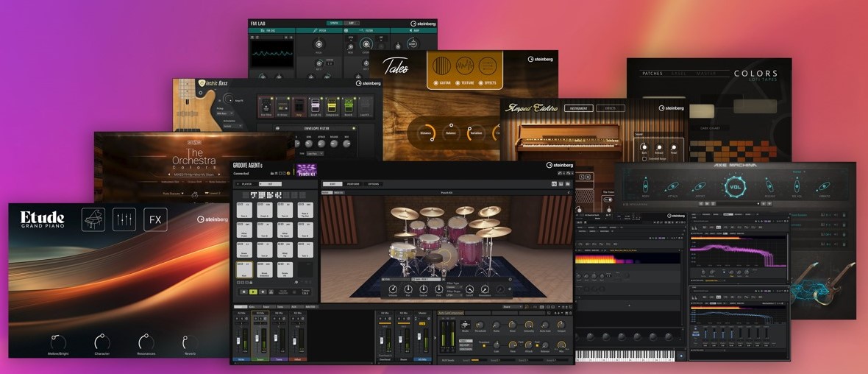This screenshot has width=868, height=374.
Task: Enable the Effects radio button in Tales
Action: point(482,83)
